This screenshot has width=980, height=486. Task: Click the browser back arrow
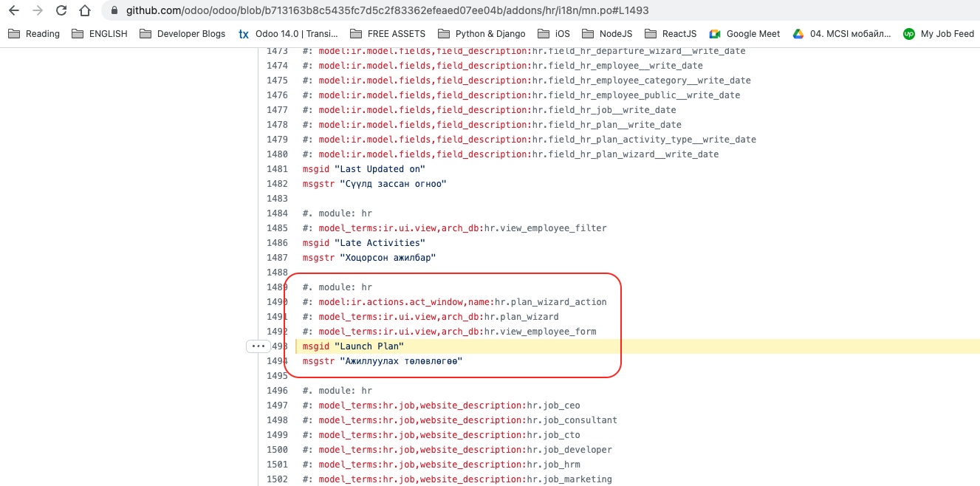point(13,11)
